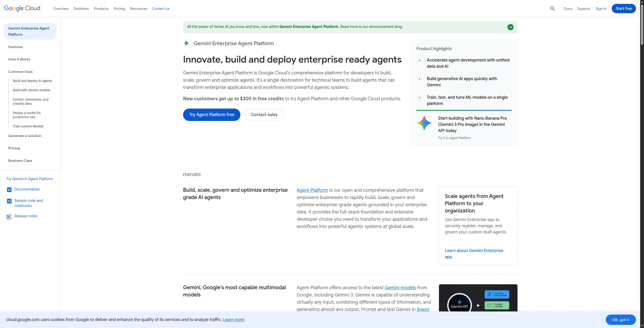Select Build with Gemini models
The width and height of the screenshot is (644, 328).
pyautogui.click(x=32, y=90)
